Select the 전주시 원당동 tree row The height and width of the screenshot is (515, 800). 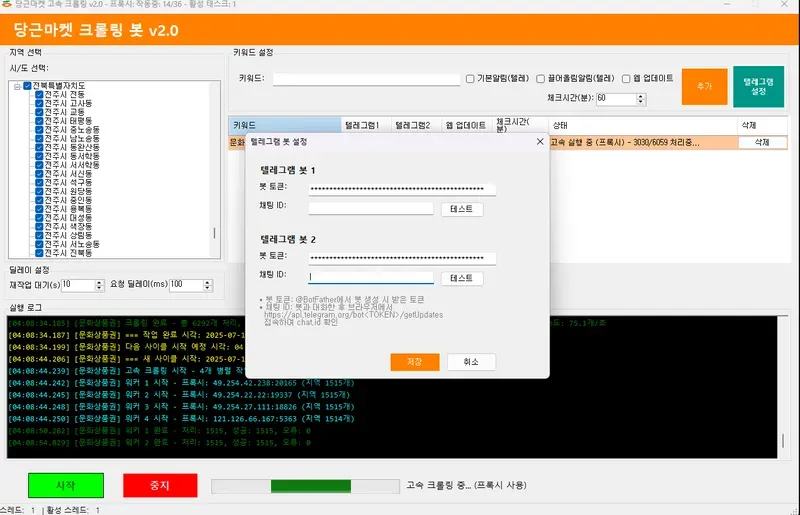point(68,191)
